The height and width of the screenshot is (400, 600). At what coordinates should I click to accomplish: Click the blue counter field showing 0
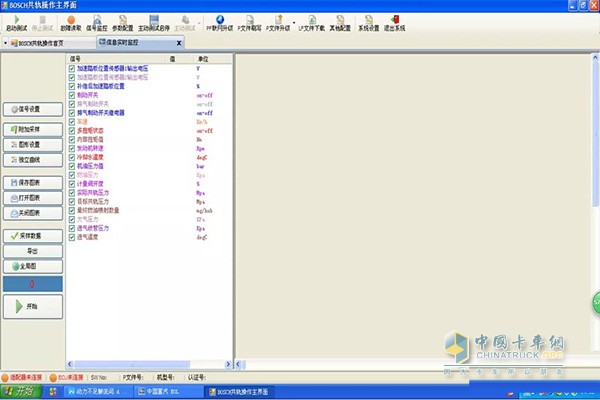[33, 284]
